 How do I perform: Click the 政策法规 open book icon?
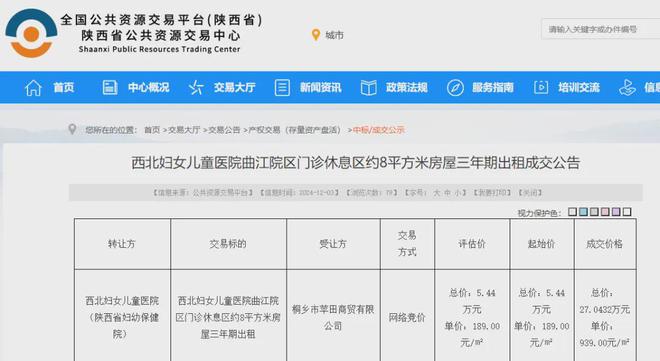tap(368, 88)
